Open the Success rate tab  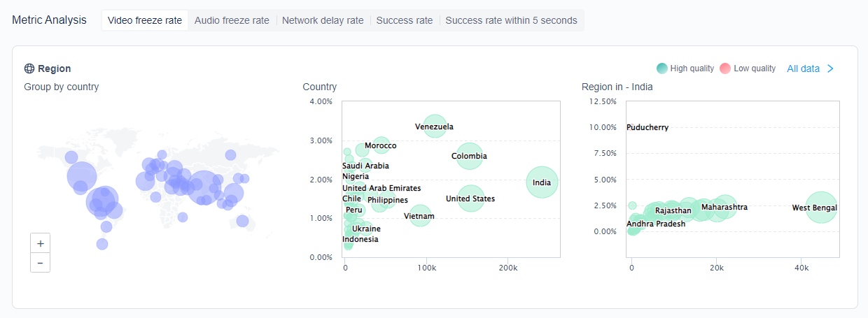pyautogui.click(x=405, y=20)
